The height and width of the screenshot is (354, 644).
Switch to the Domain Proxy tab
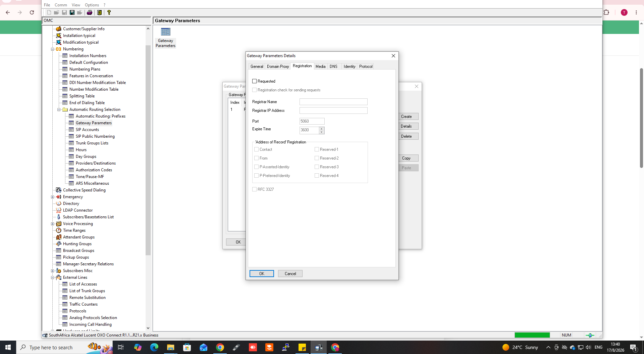point(278,67)
